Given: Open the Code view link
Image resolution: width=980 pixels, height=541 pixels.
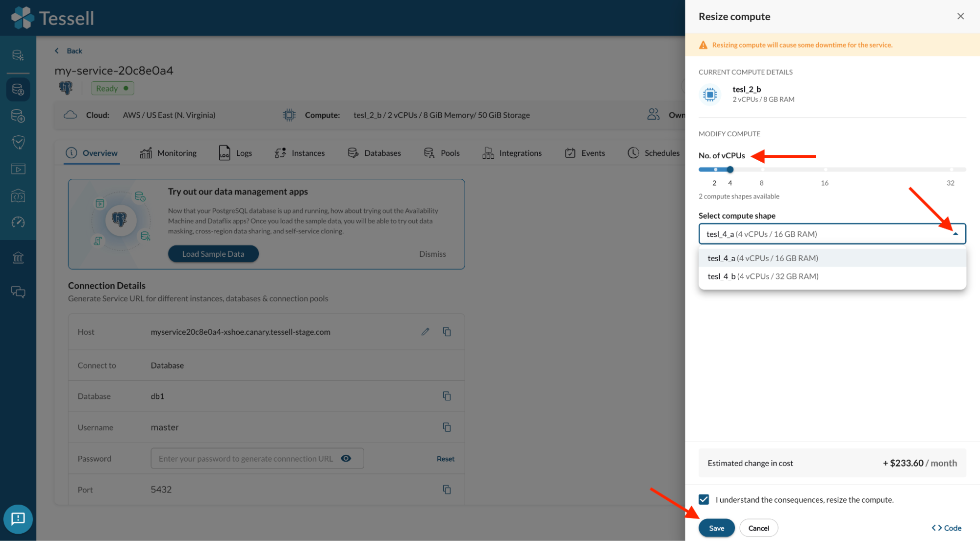Looking at the screenshot, I should [x=946, y=528].
